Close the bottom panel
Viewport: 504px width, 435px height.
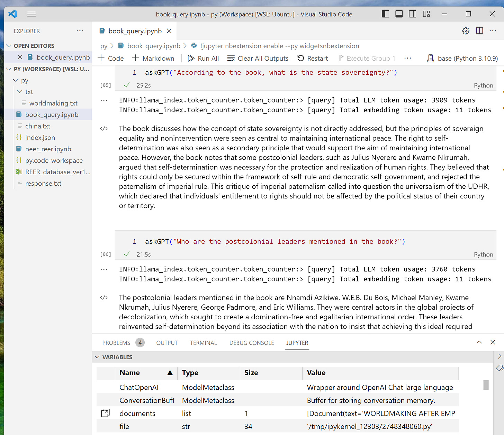tap(493, 342)
